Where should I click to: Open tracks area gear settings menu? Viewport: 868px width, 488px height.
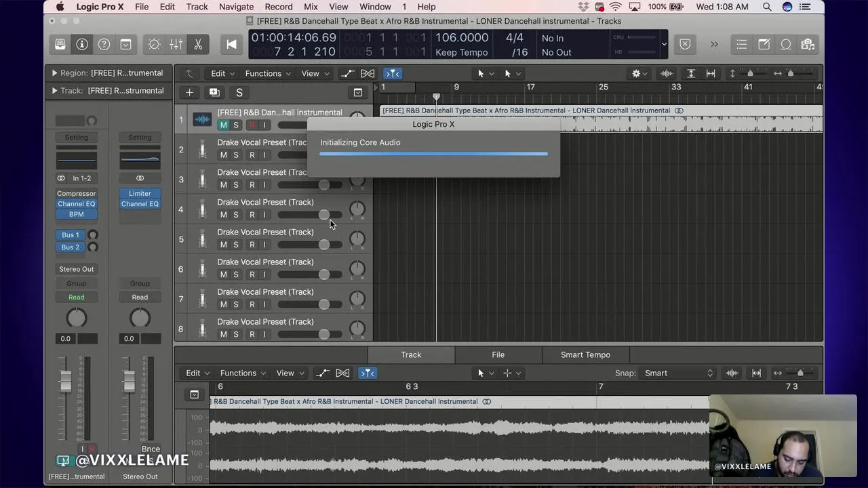coord(639,73)
